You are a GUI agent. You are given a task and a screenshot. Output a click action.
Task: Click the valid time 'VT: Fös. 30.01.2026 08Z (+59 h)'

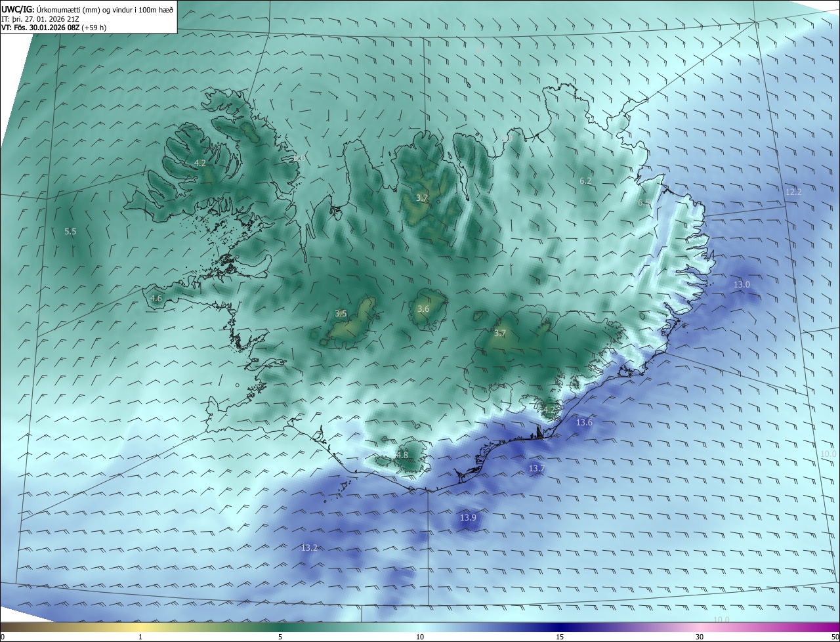tap(54, 28)
